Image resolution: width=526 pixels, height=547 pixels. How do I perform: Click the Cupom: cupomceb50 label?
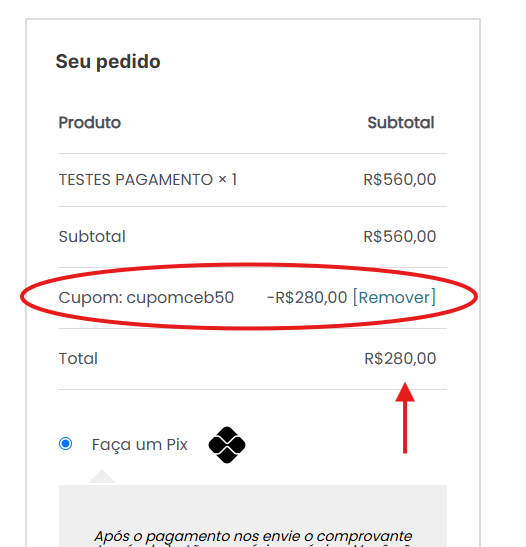146,298
